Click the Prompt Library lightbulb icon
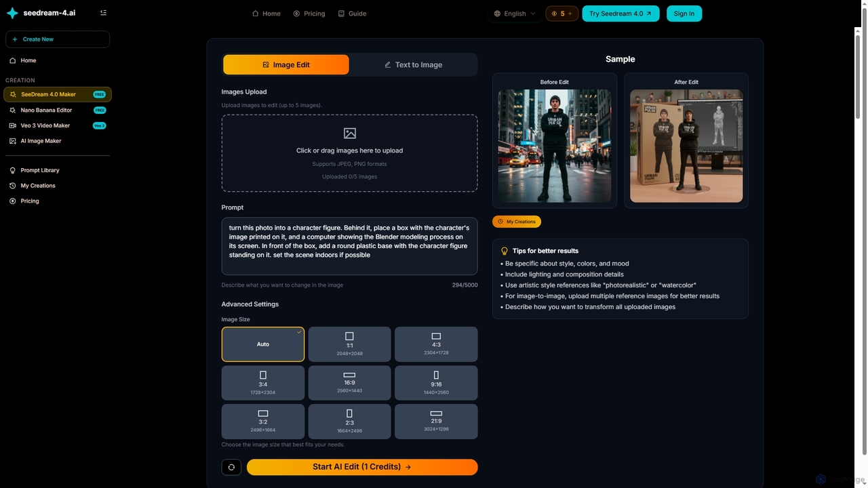Viewport: 868px width, 488px height. coord(13,170)
